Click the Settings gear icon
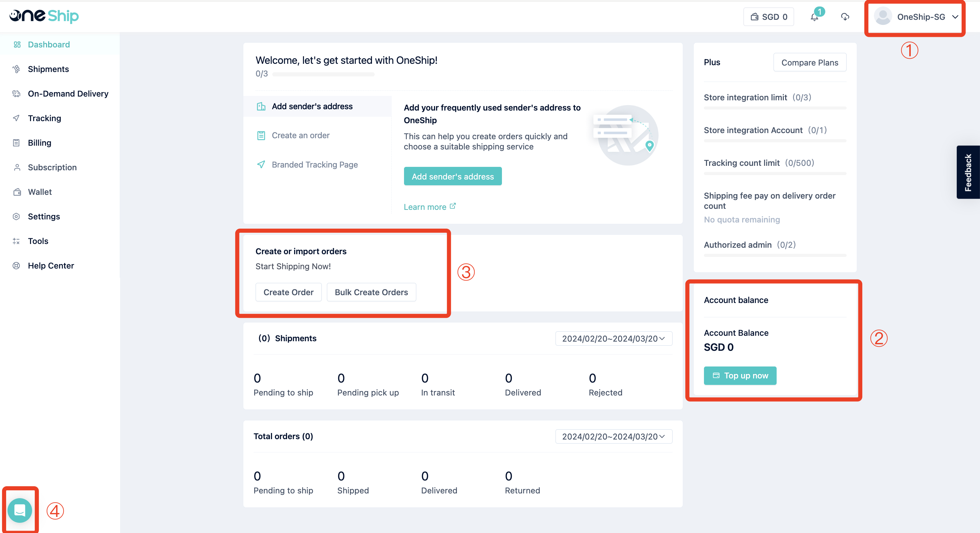The height and width of the screenshot is (533, 980). tap(16, 216)
